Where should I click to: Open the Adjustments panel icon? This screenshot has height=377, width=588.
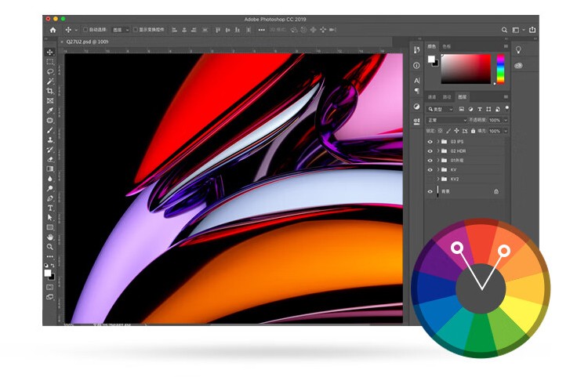pos(416,107)
